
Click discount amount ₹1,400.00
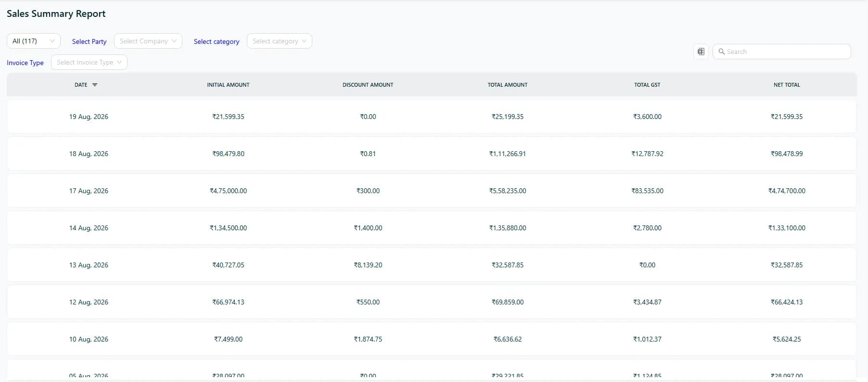tap(368, 228)
